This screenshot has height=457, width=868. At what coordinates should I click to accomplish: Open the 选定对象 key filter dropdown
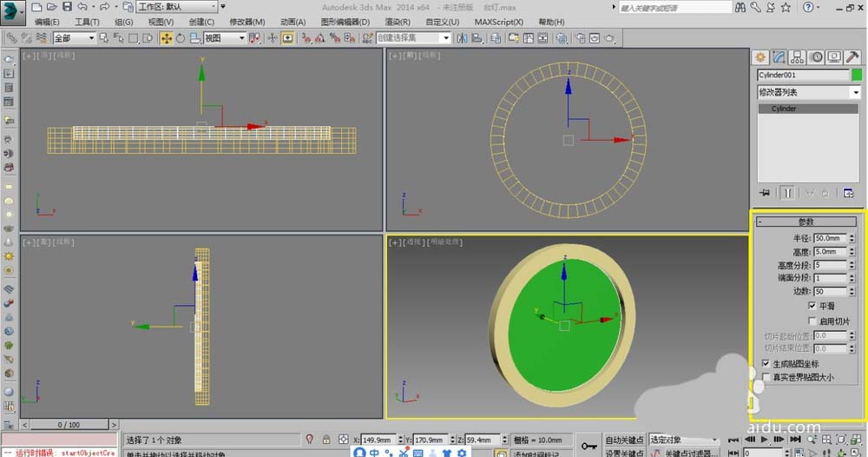684,440
